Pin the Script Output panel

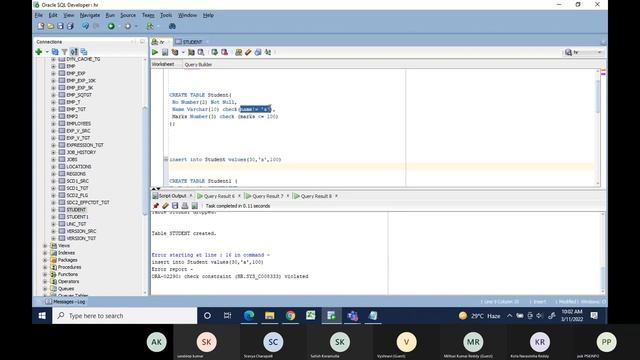pyautogui.click(x=156, y=206)
